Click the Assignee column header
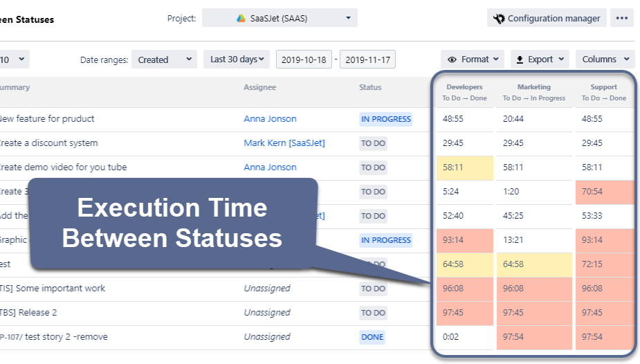The width and height of the screenshot is (640, 364). 259,87
